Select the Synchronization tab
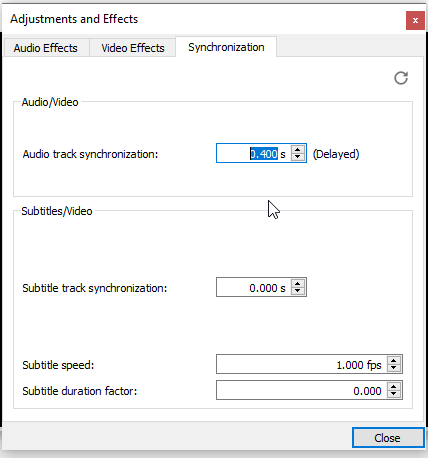This screenshot has height=458, width=428. point(226,47)
